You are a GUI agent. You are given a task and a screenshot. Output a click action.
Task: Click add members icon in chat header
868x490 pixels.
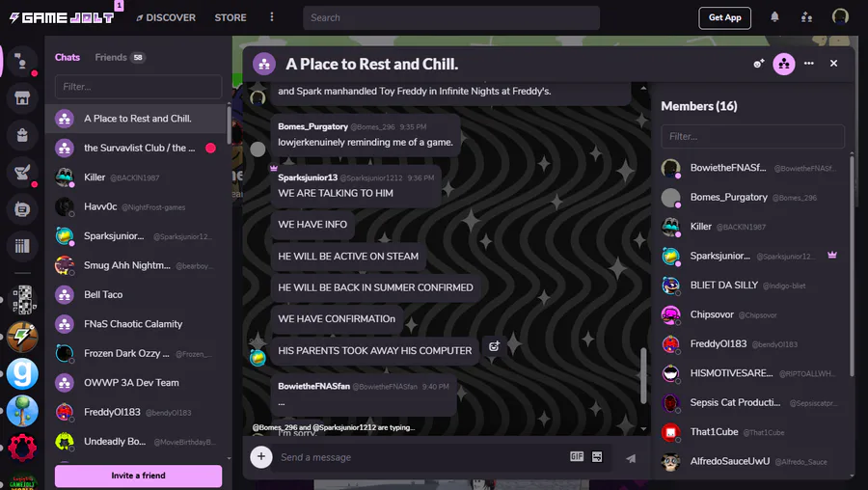[758, 64]
